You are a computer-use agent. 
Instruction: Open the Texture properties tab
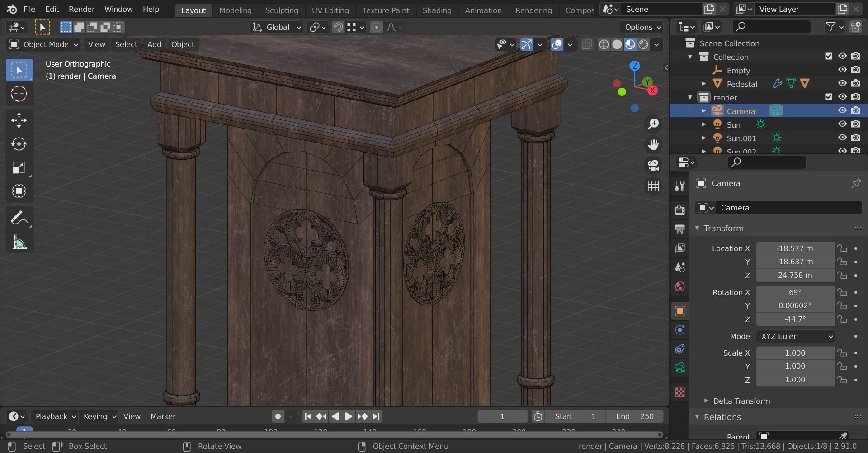(x=680, y=392)
